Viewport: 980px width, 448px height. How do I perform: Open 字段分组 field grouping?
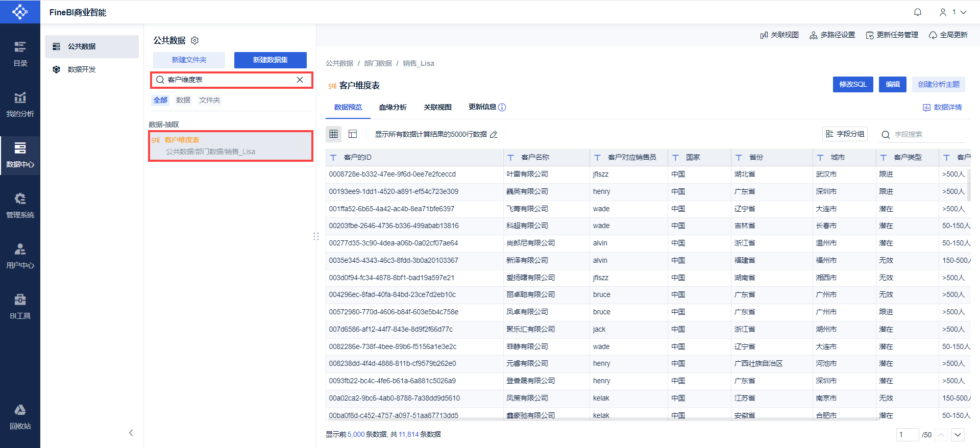pyautogui.click(x=845, y=134)
